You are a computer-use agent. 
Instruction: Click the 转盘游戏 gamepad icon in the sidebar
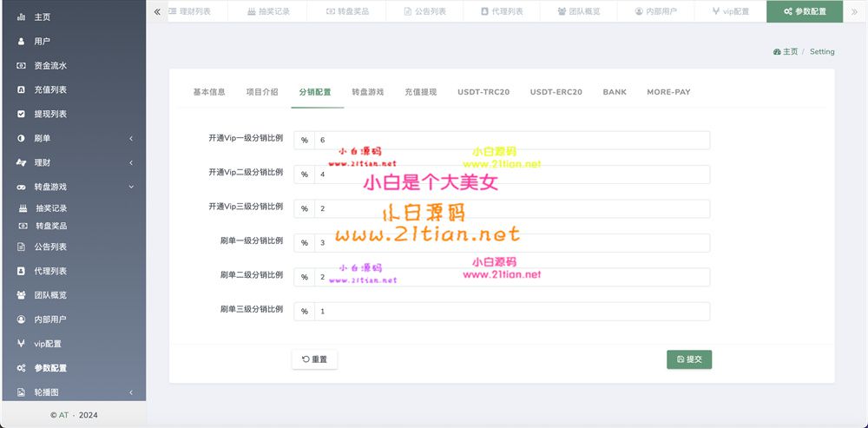tap(21, 188)
